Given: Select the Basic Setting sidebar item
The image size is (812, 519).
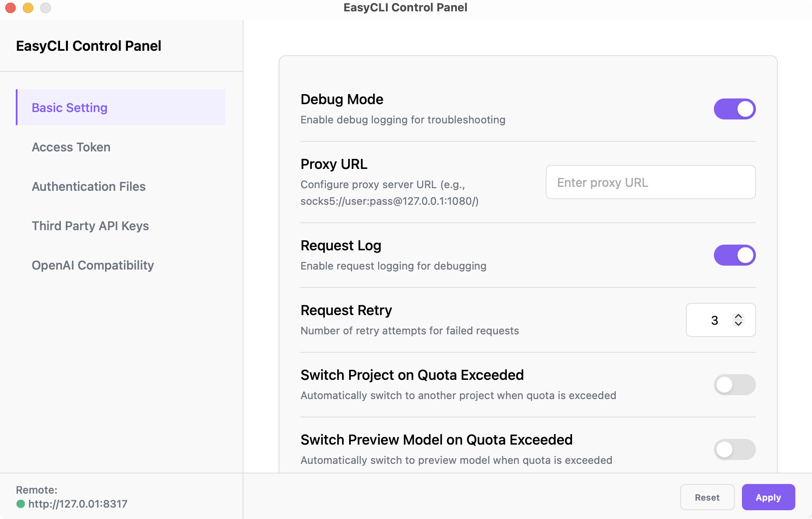Looking at the screenshot, I should [x=70, y=108].
